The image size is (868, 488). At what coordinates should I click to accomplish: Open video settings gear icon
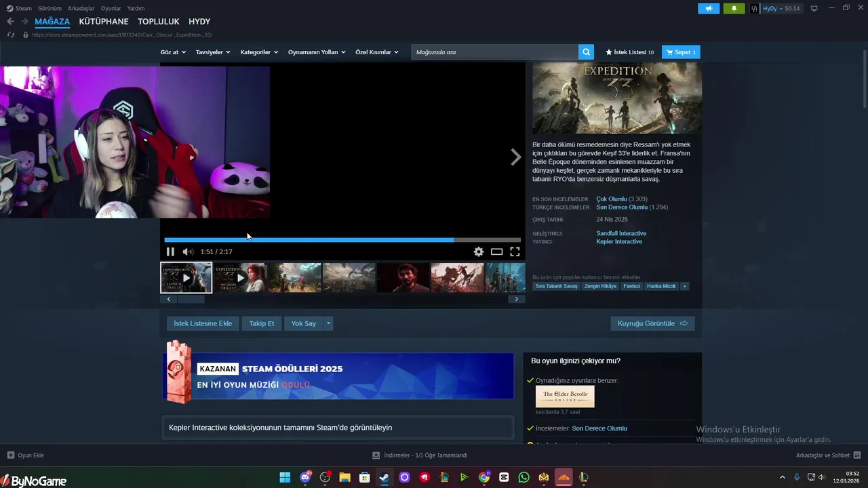[x=479, y=251]
